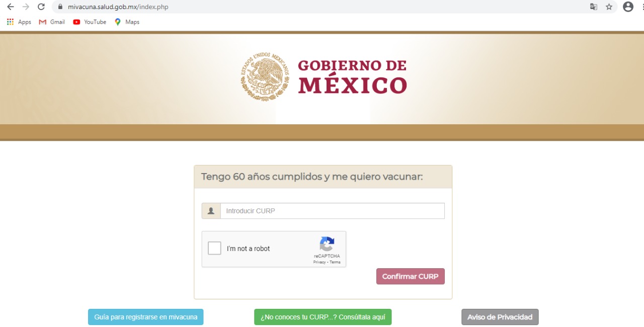
Task: Open the Chrome profile avatar icon
Action: coord(628,7)
